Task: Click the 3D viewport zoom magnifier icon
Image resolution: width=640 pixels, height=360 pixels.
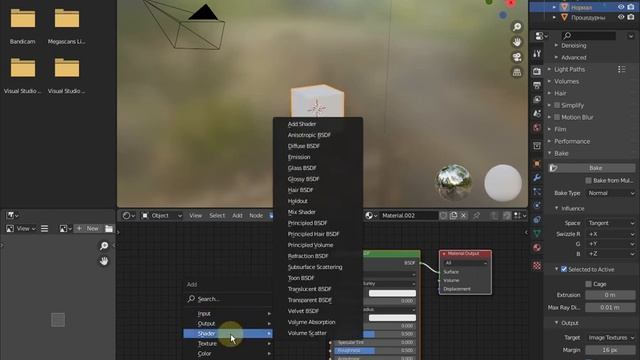Action: [x=517, y=27]
